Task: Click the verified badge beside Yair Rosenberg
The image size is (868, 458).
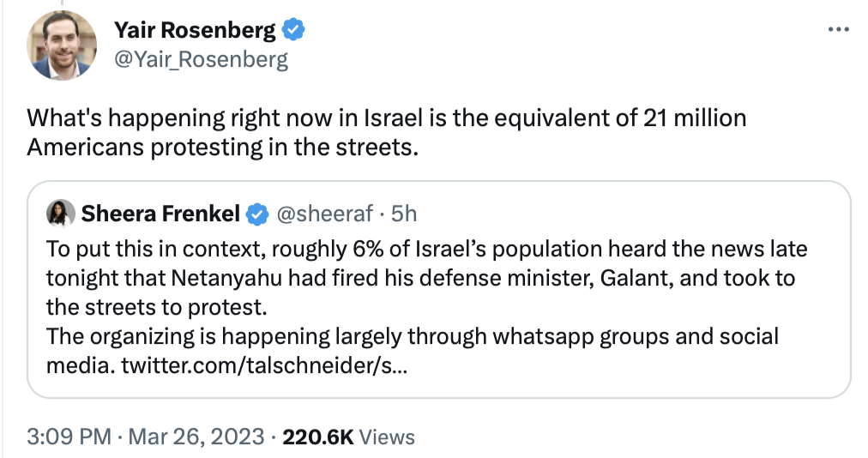Action: tap(294, 31)
